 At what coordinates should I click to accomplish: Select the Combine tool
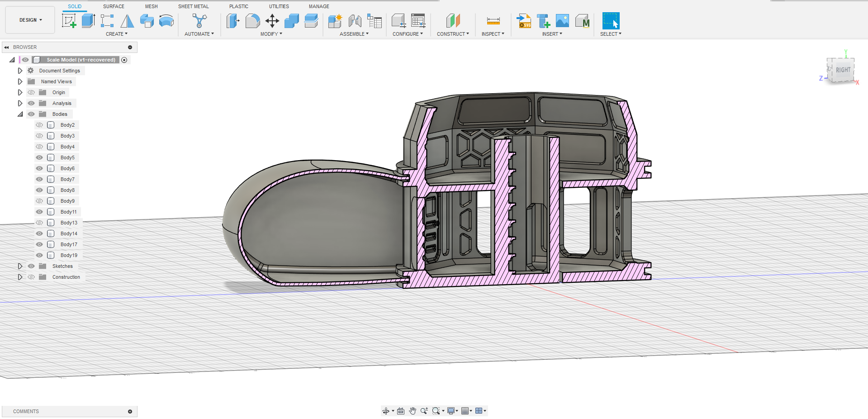[292, 21]
